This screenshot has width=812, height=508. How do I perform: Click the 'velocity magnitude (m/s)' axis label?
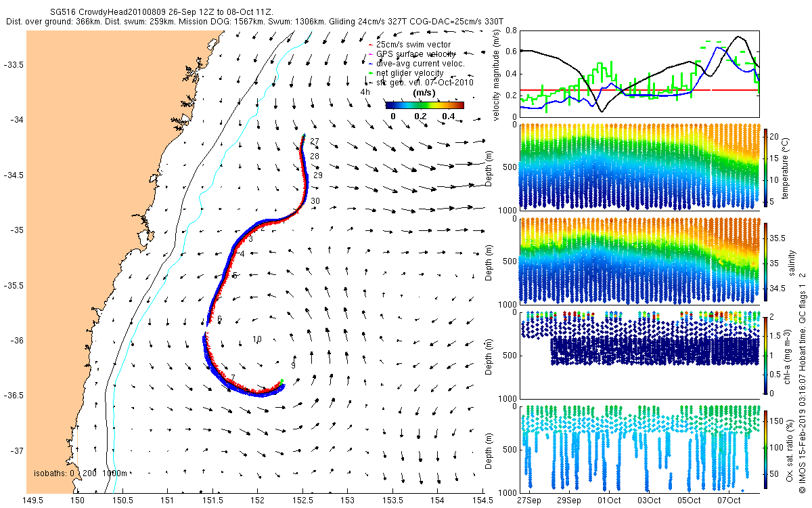click(497, 75)
